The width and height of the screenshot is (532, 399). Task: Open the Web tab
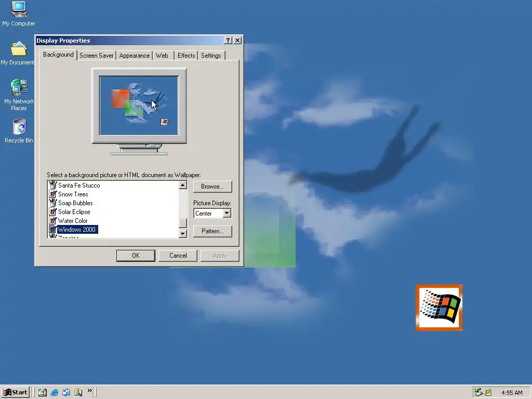tap(162, 55)
